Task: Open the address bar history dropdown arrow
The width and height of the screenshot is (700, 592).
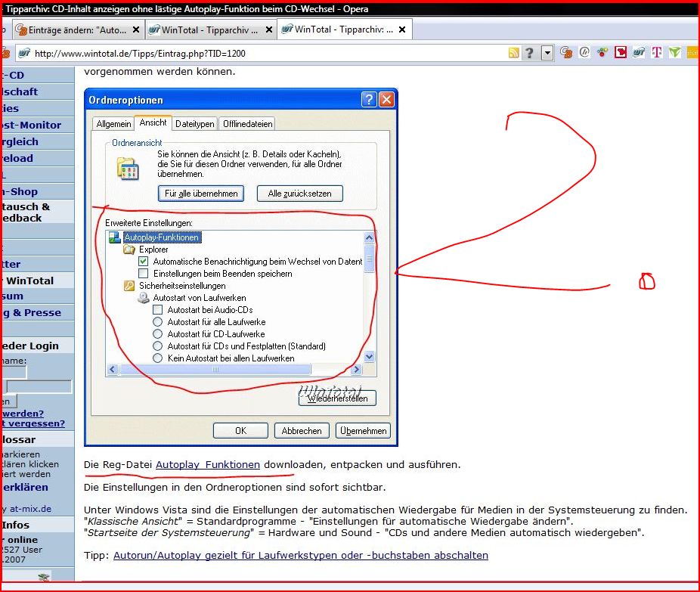Action: pos(547,53)
